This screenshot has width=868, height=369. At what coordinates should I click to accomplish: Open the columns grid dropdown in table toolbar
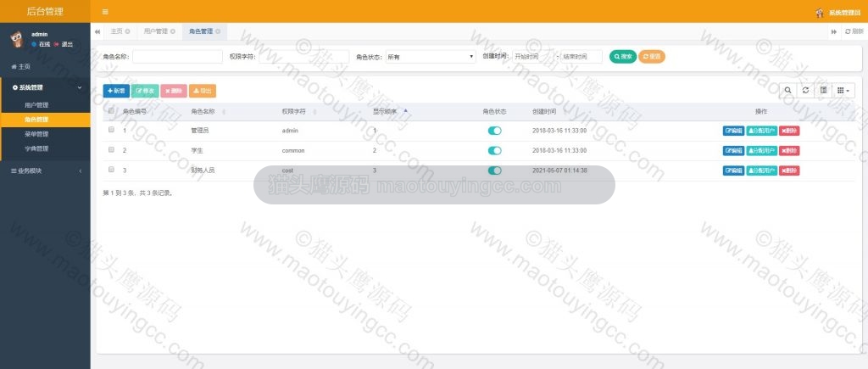click(x=843, y=91)
